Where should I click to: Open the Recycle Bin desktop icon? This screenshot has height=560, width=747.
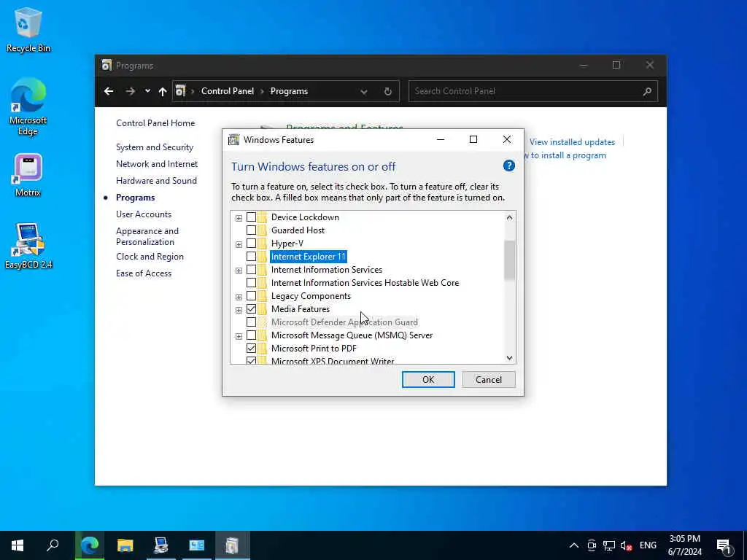click(28, 29)
